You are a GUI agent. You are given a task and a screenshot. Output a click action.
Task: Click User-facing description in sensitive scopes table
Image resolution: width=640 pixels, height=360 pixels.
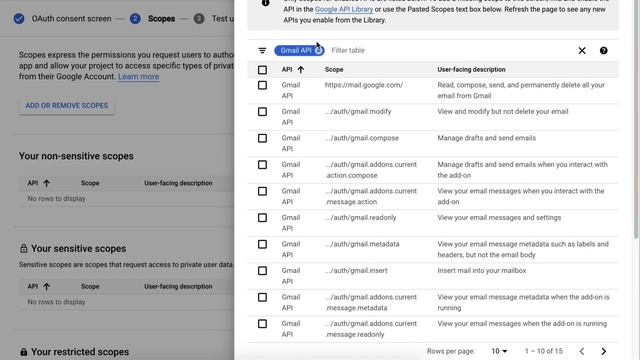click(178, 287)
